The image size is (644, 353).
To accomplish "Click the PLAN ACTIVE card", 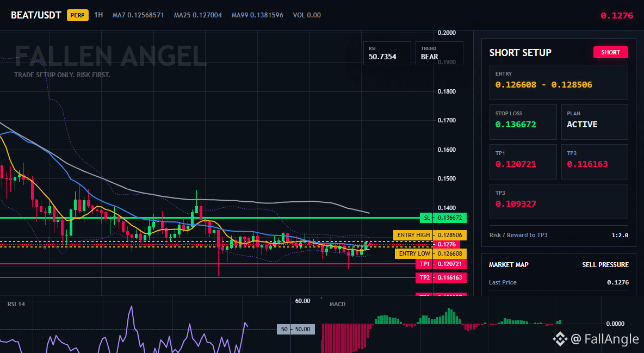I will (595, 122).
